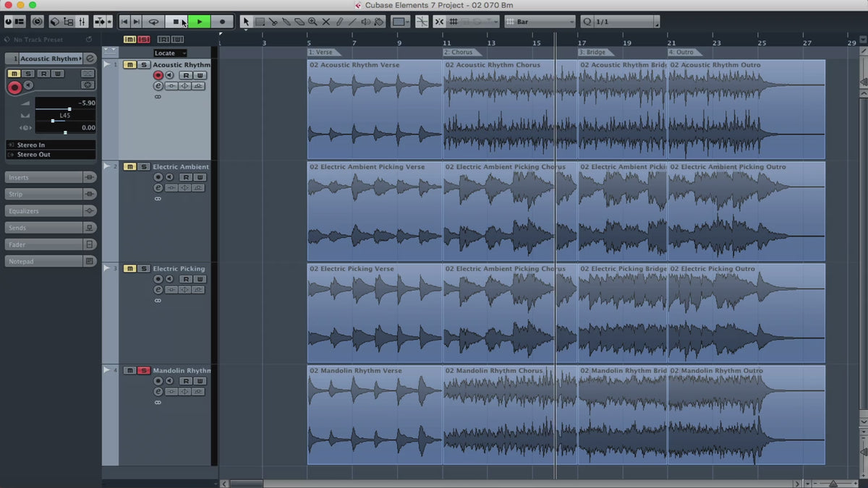Open the Equalizers inspector section
This screenshot has height=488, width=868.
(x=43, y=211)
